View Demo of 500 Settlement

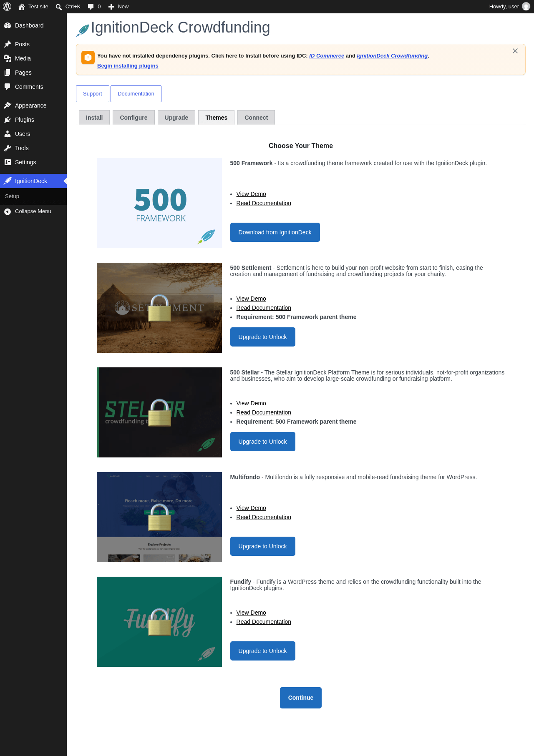pyautogui.click(x=251, y=299)
